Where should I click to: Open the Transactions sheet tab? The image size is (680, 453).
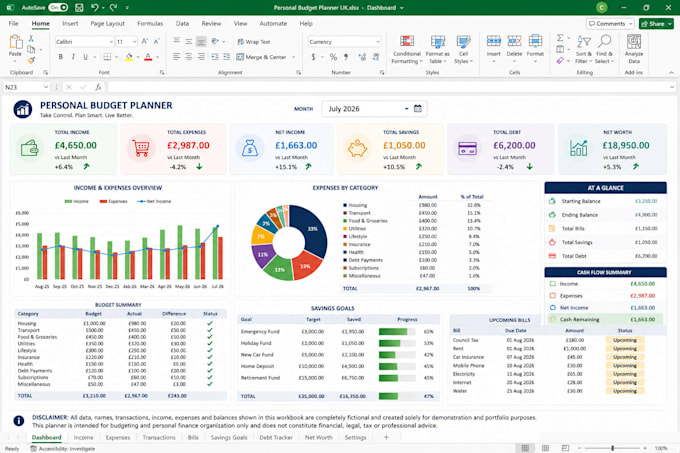pos(159,437)
